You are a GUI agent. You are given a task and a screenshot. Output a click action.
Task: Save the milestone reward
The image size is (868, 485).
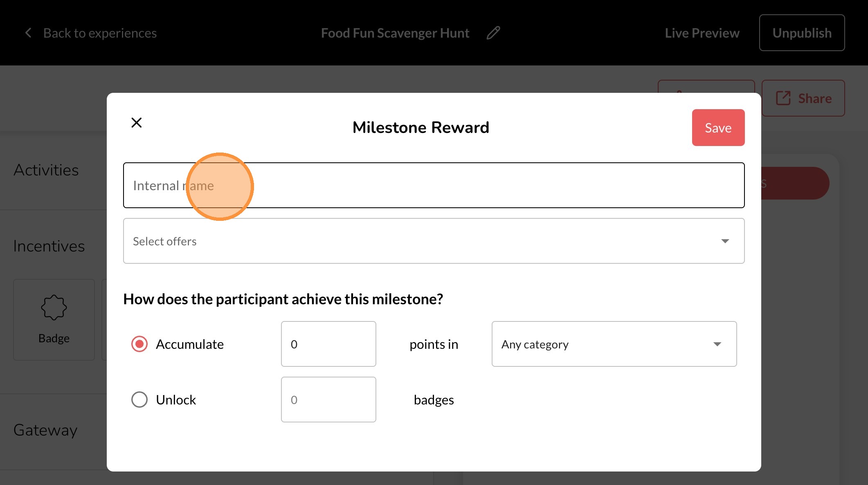[x=718, y=128]
